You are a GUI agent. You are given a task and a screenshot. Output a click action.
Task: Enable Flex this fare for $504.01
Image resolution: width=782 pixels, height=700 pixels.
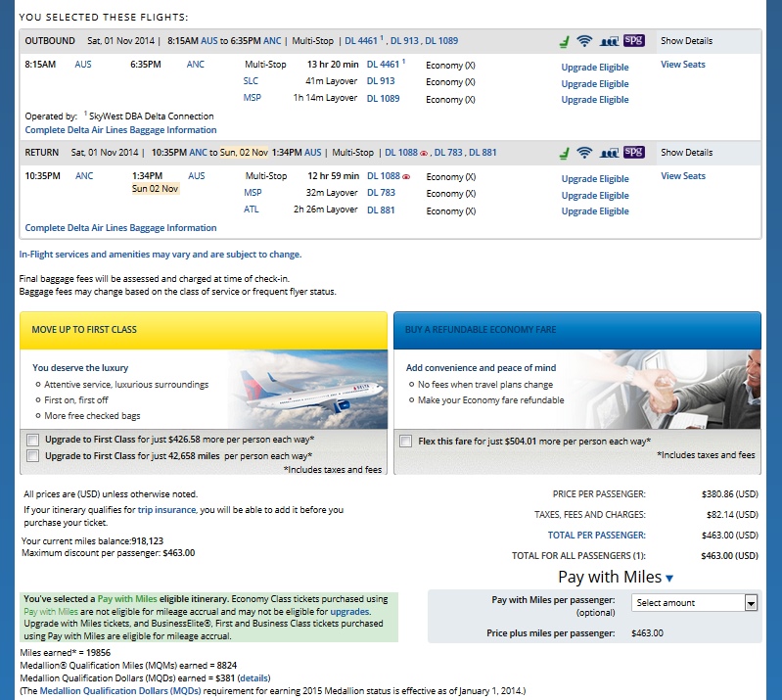[x=406, y=442]
